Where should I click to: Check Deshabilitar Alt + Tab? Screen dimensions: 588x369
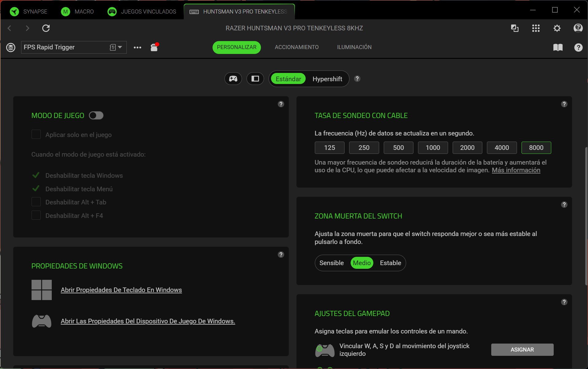click(x=36, y=202)
